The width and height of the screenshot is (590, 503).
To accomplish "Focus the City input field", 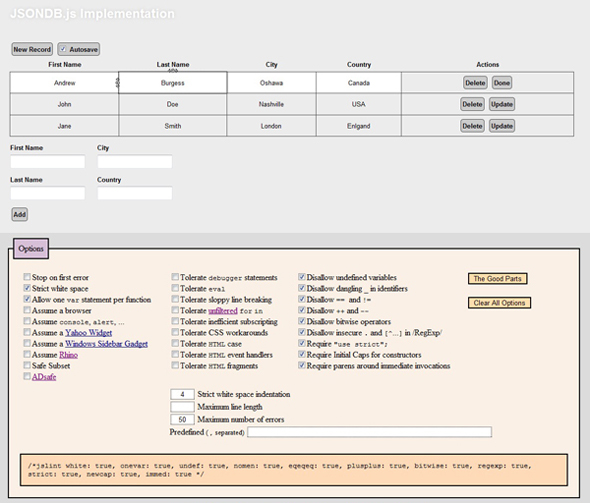I will tap(135, 162).
